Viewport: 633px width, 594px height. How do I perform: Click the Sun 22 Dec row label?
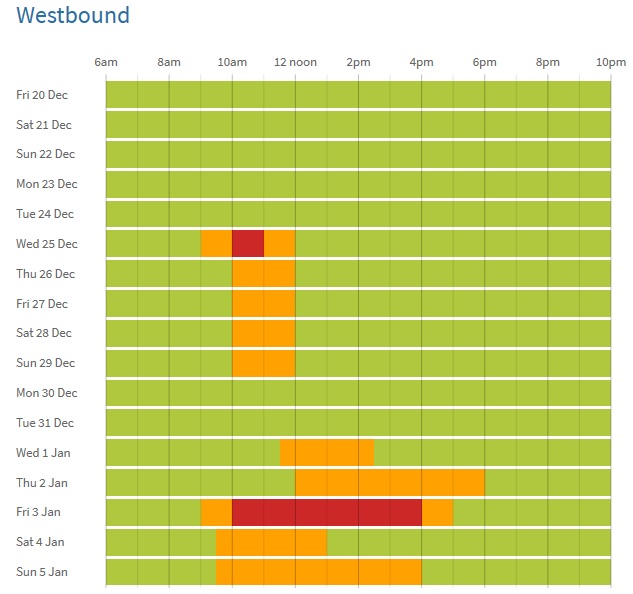pos(45,154)
